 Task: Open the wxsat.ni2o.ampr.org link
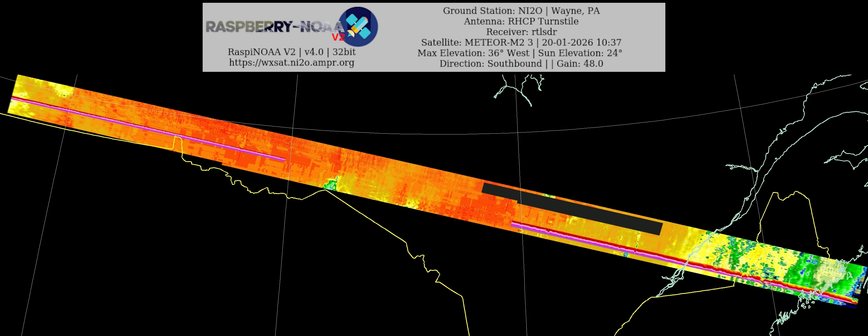[x=292, y=62]
